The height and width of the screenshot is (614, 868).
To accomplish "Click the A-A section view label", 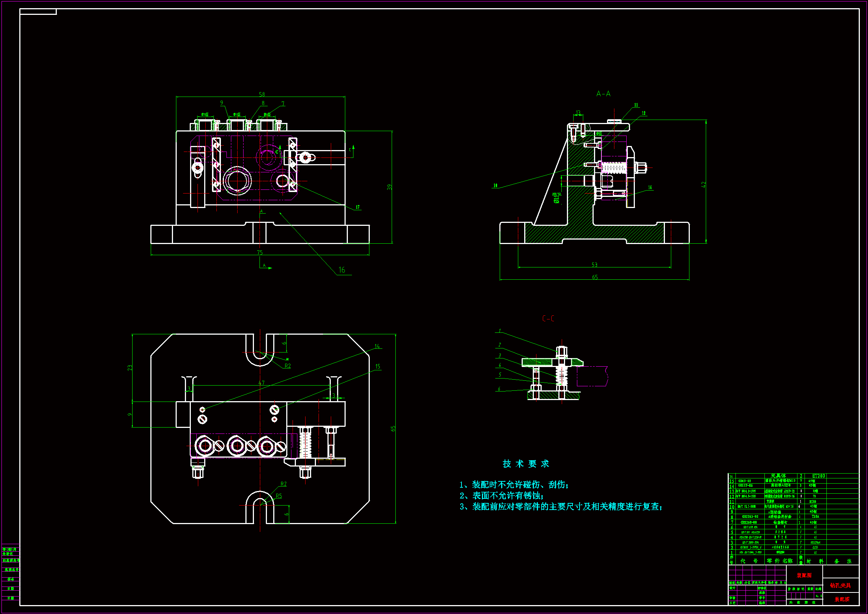I will point(603,94).
